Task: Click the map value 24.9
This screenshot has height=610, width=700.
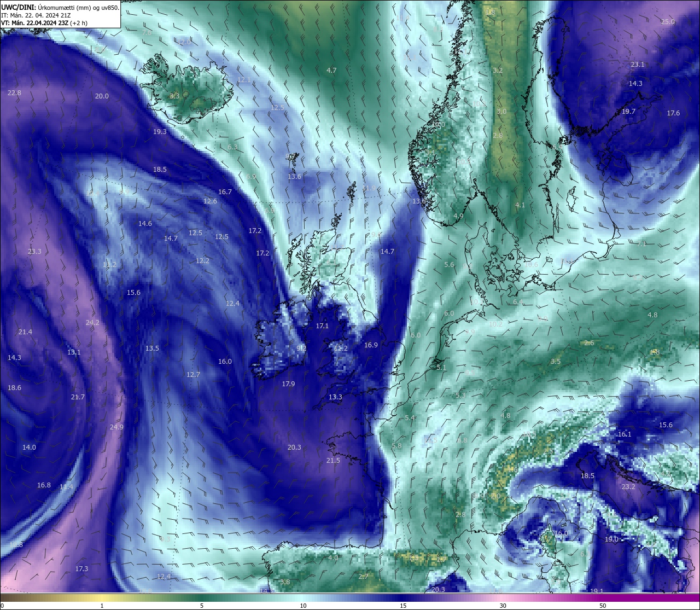Action: point(116,427)
